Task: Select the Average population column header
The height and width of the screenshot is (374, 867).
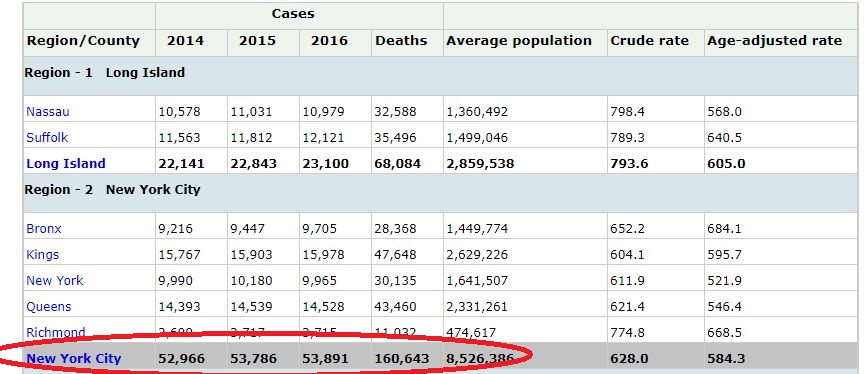Action: pos(519,41)
